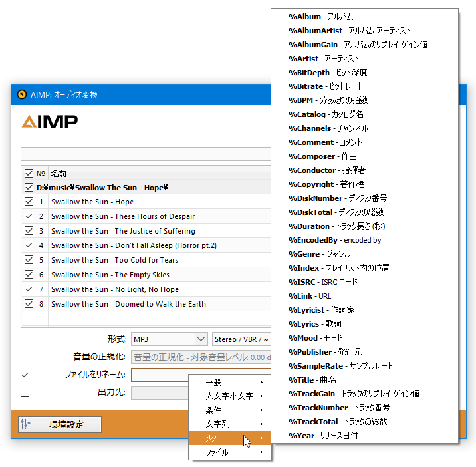The width and height of the screenshot is (476, 467).
Task: Uncheck track 6 The Empty Skies
Action: (29, 274)
